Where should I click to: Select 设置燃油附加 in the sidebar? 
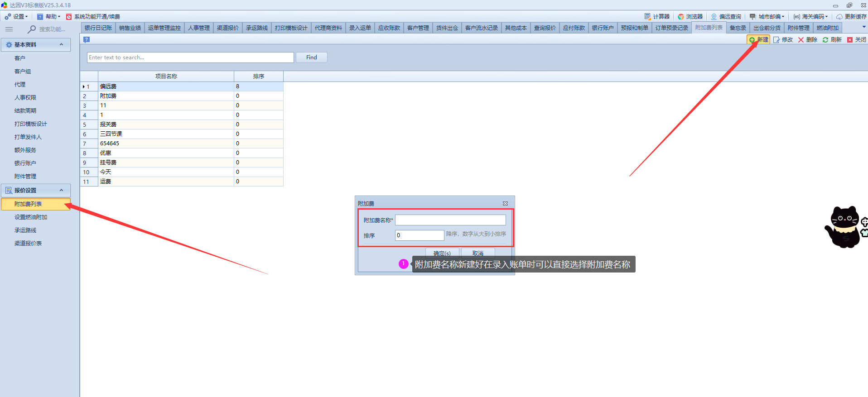pos(31,217)
